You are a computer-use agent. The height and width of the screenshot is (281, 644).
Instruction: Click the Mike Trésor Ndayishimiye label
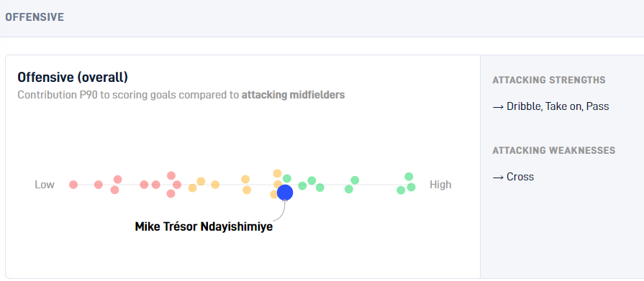click(x=204, y=226)
